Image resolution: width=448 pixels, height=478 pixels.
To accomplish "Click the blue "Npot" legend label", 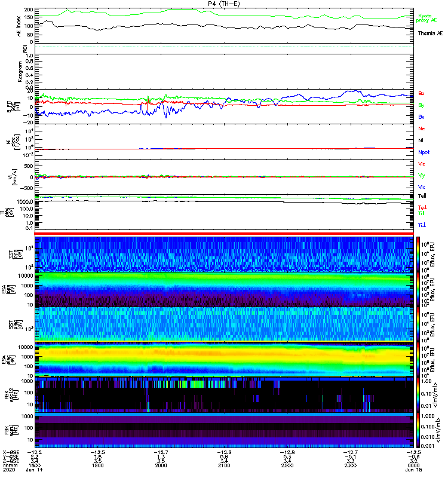I will tap(424, 152).
